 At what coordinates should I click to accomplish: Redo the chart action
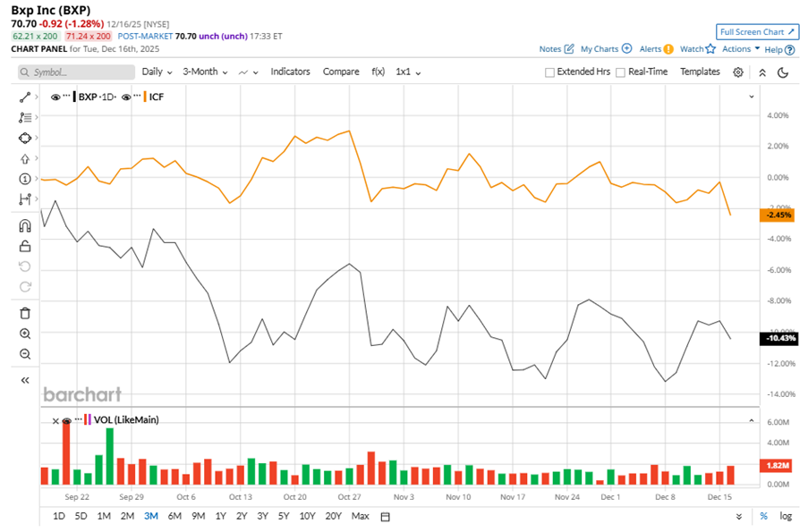pyautogui.click(x=25, y=287)
